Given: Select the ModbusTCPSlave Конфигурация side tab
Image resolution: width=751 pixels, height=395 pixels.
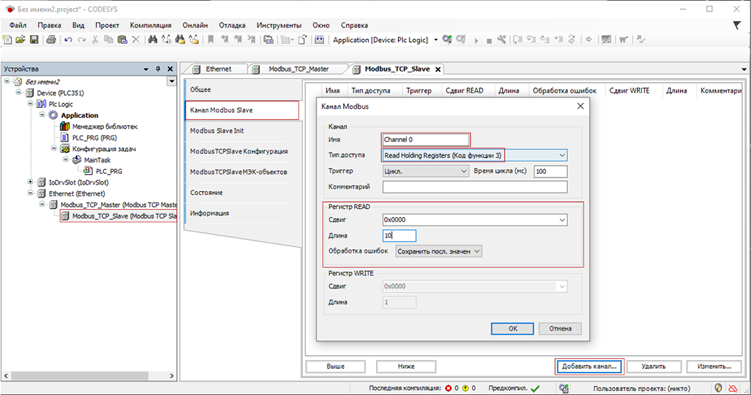Looking at the screenshot, I should tap(242, 151).
